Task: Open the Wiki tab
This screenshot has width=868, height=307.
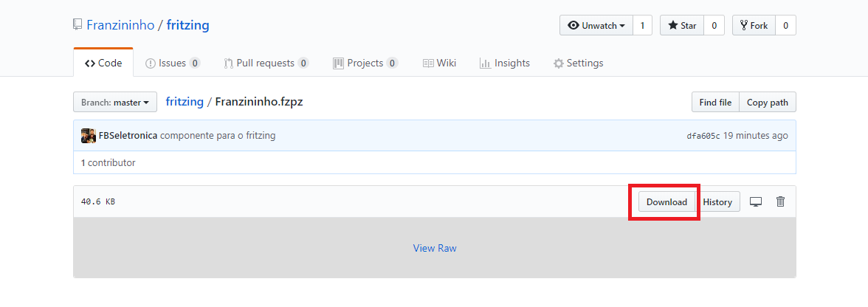Action: coord(440,63)
